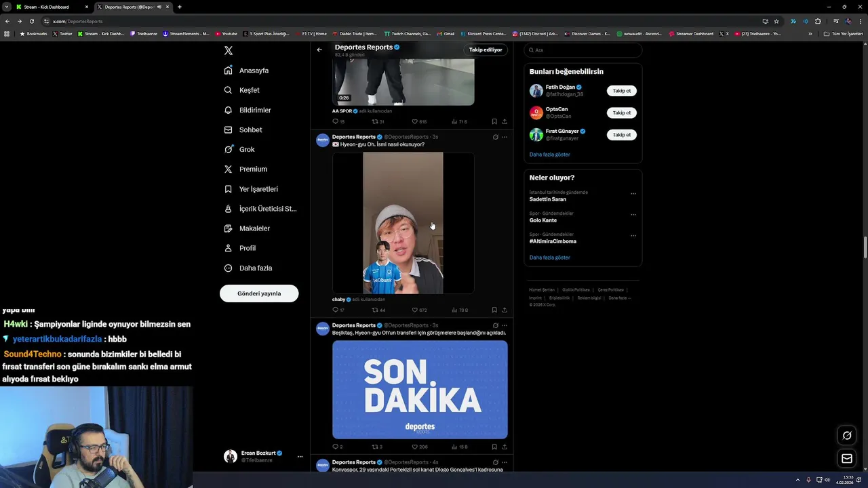868x488 pixels.
Task: Open Sohbet messages
Action: point(243,129)
